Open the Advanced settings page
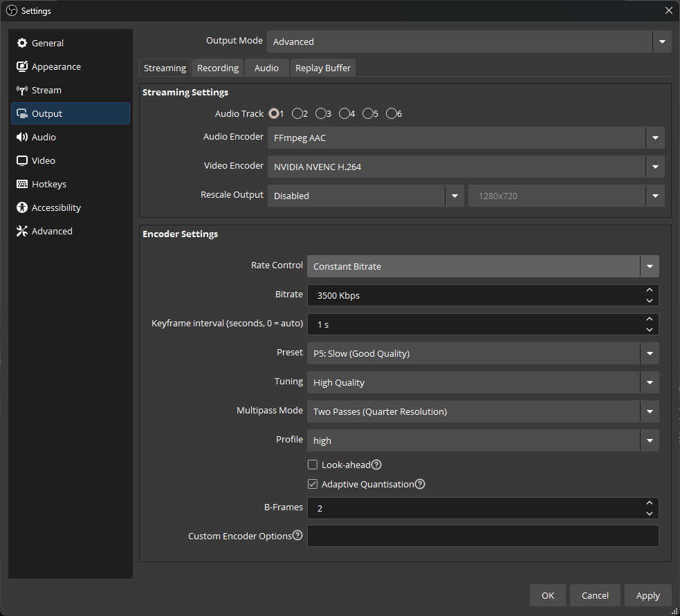This screenshot has width=680, height=616. point(71,231)
